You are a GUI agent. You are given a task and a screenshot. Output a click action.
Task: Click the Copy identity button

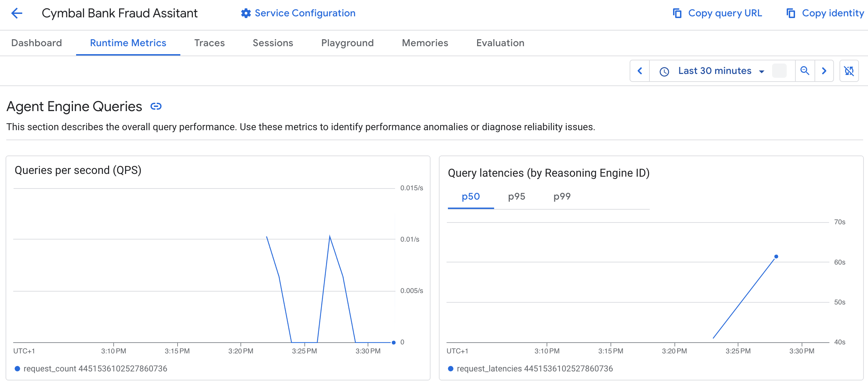coord(832,14)
